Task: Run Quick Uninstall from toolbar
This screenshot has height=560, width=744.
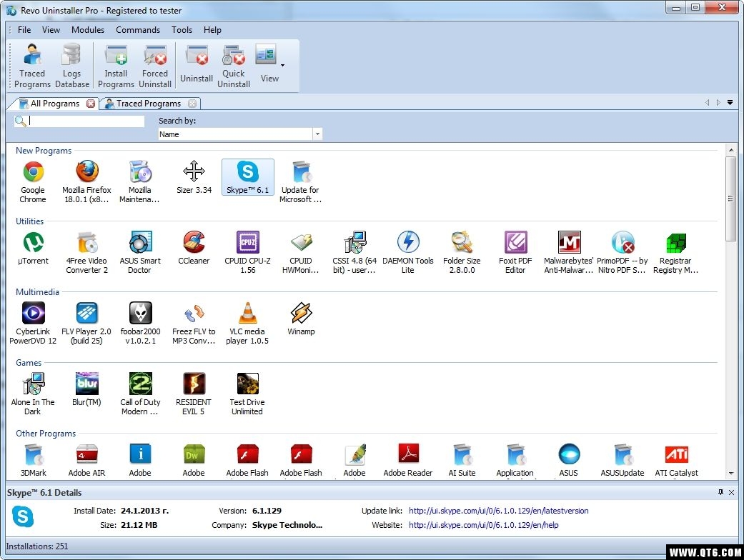Action: click(234, 66)
